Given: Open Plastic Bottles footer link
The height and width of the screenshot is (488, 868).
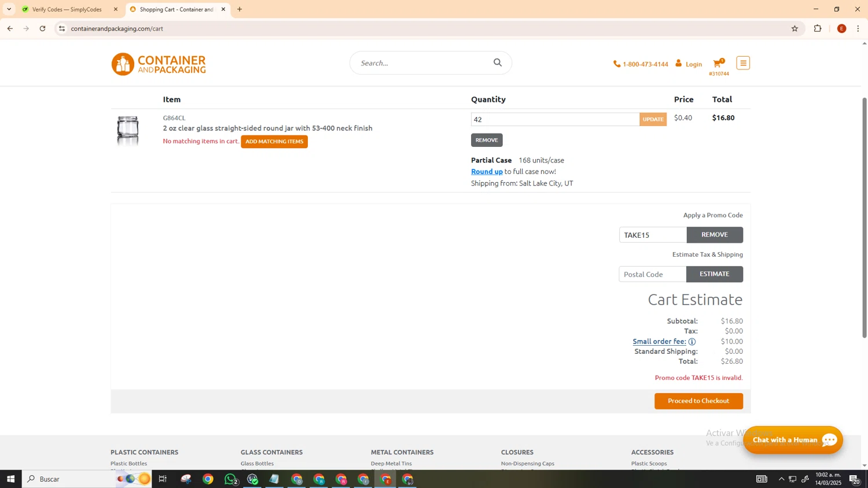Looking at the screenshot, I should pos(129,464).
